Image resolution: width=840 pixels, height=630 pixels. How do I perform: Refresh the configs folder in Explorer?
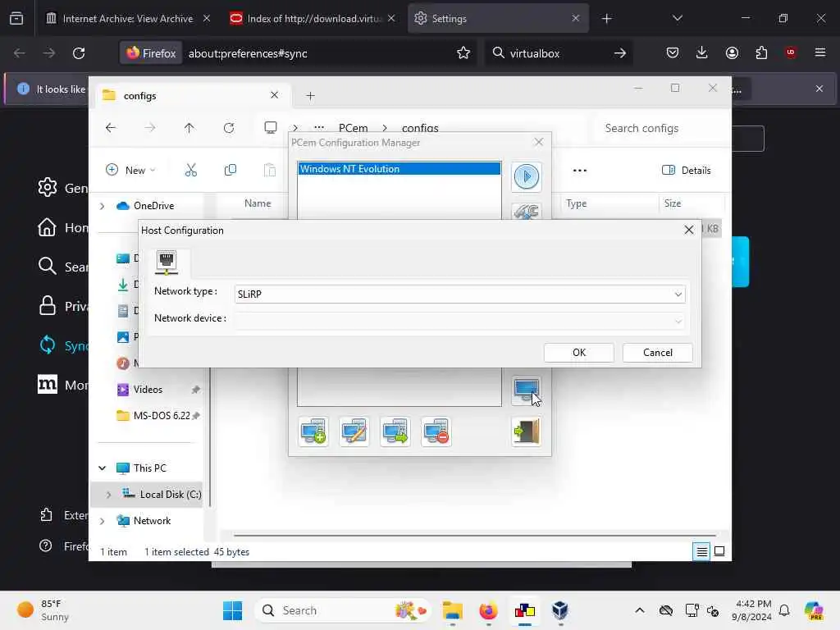(x=229, y=128)
